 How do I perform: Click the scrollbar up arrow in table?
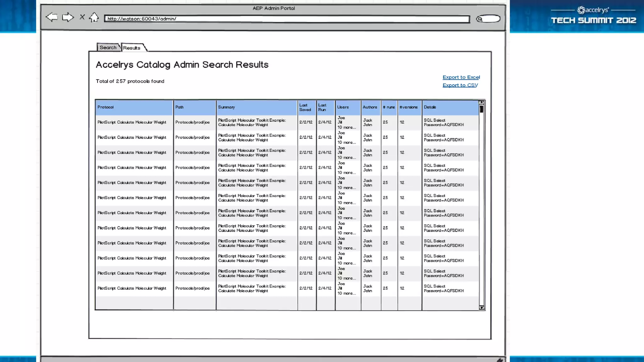pyautogui.click(x=481, y=102)
